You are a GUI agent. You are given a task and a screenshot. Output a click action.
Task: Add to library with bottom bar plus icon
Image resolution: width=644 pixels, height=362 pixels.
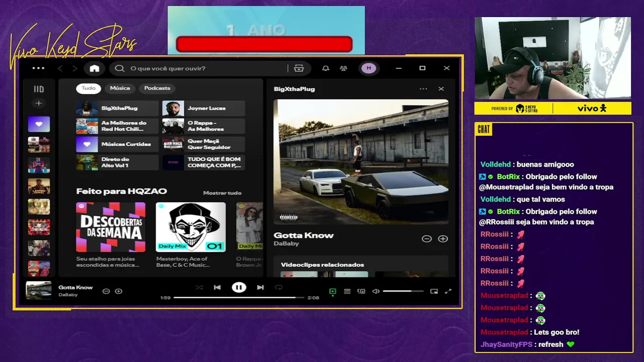pyautogui.click(x=119, y=291)
